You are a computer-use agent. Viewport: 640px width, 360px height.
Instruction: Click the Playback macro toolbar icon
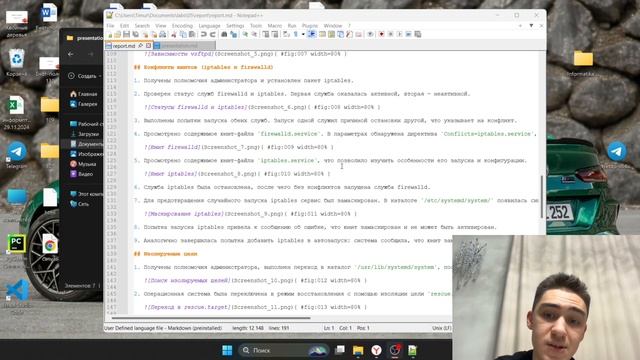click(400, 34)
